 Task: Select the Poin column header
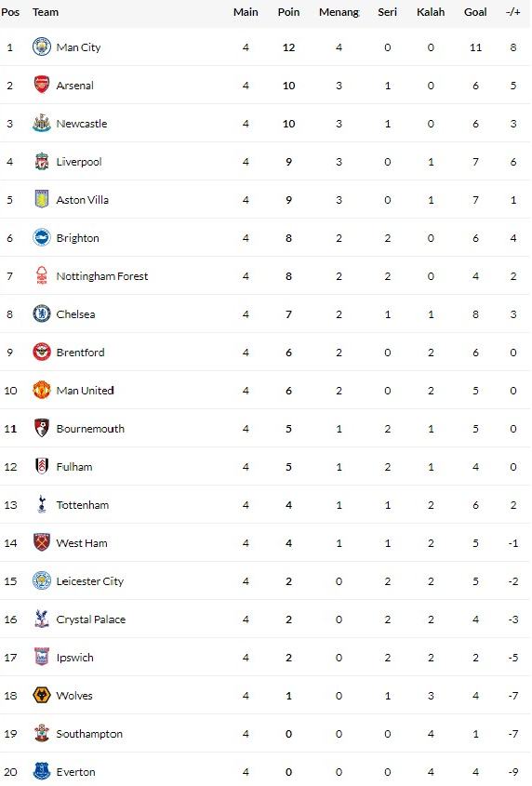pyautogui.click(x=289, y=12)
